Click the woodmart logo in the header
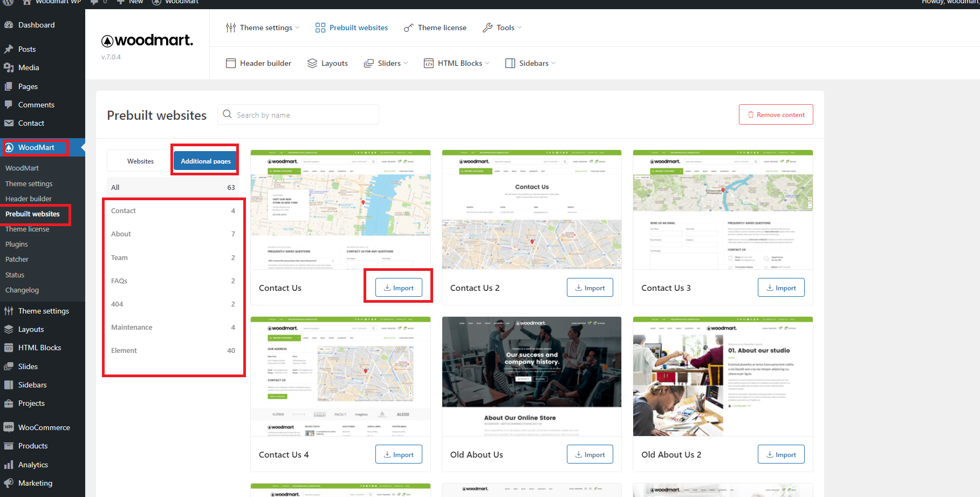The height and width of the screenshot is (497, 980). (x=147, y=40)
